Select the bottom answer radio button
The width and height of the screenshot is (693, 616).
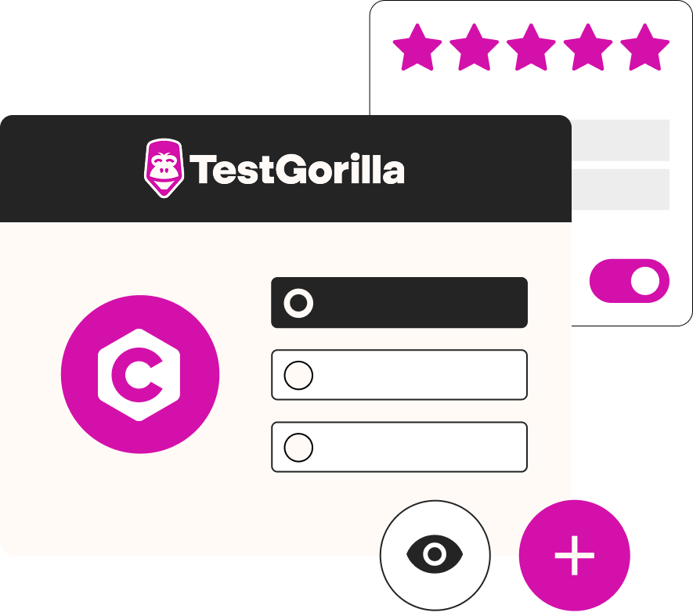click(x=298, y=447)
